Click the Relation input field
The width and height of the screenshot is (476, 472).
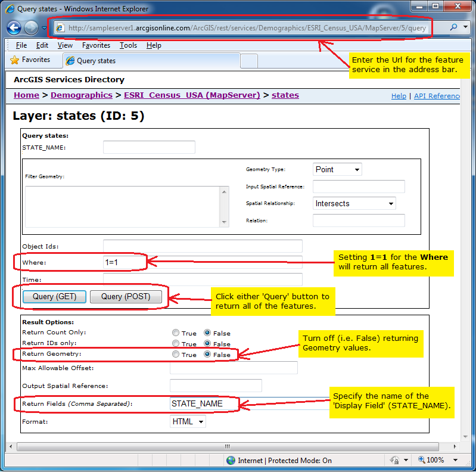pyautogui.click(x=359, y=221)
